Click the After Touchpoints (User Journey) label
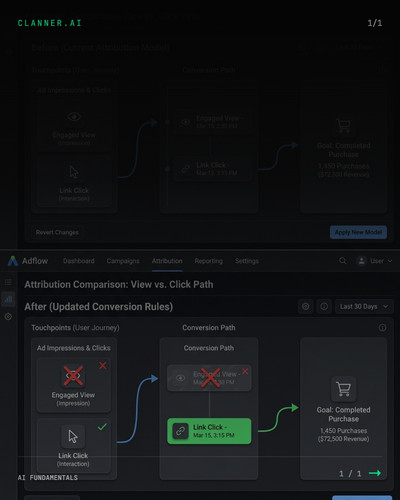Viewport: 400px width, 500px height. (75, 328)
